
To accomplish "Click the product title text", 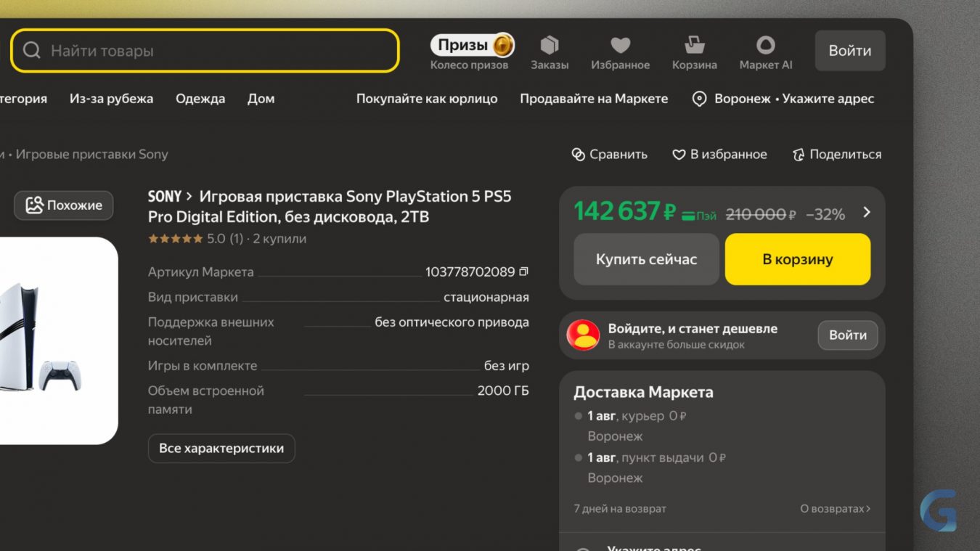I will click(330, 207).
